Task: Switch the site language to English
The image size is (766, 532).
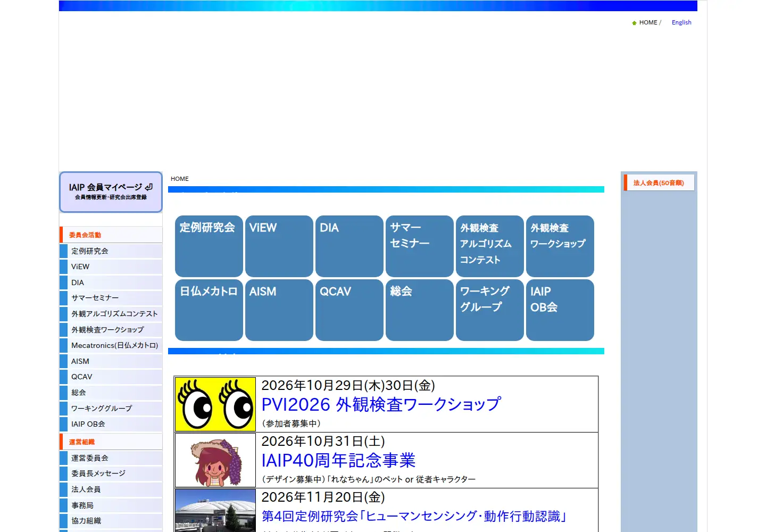Action: (681, 22)
